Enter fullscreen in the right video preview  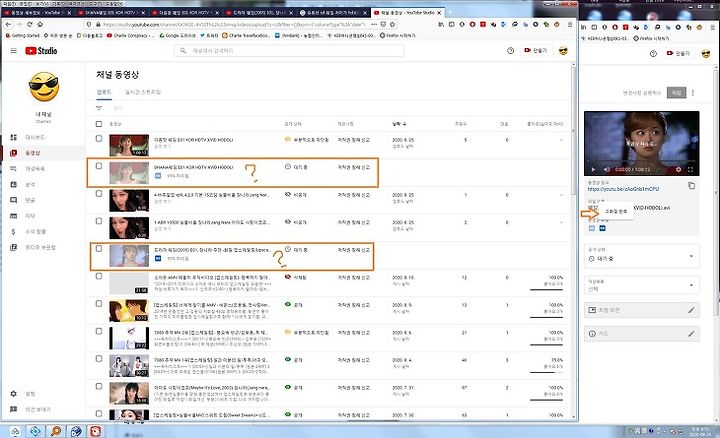tap(690, 169)
